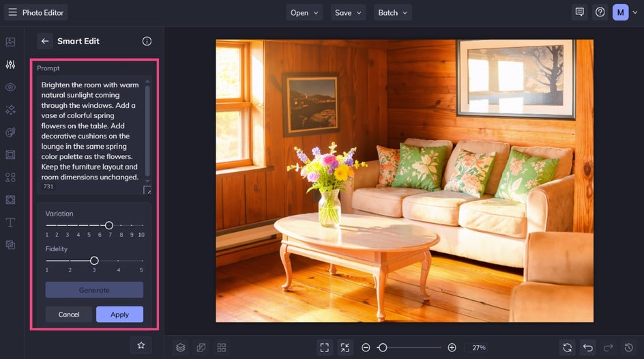This screenshot has height=359, width=644.
Task: Cancel the Smart Edit changes
Action: click(69, 314)
